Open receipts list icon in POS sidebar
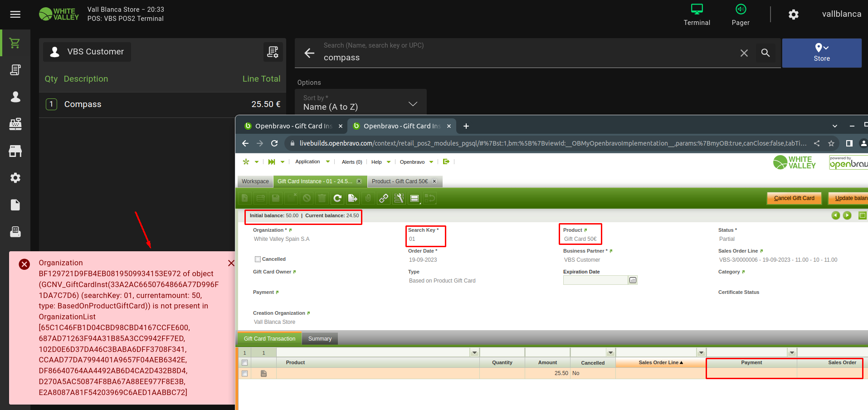Screen dimensions: 868x410 coord(15,70)
